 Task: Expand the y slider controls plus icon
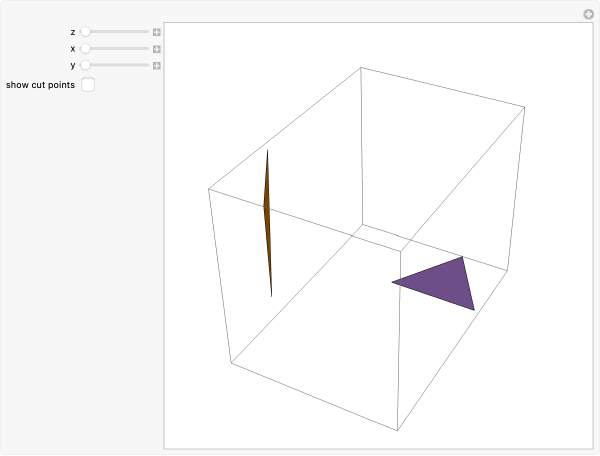tap(157, 65)
